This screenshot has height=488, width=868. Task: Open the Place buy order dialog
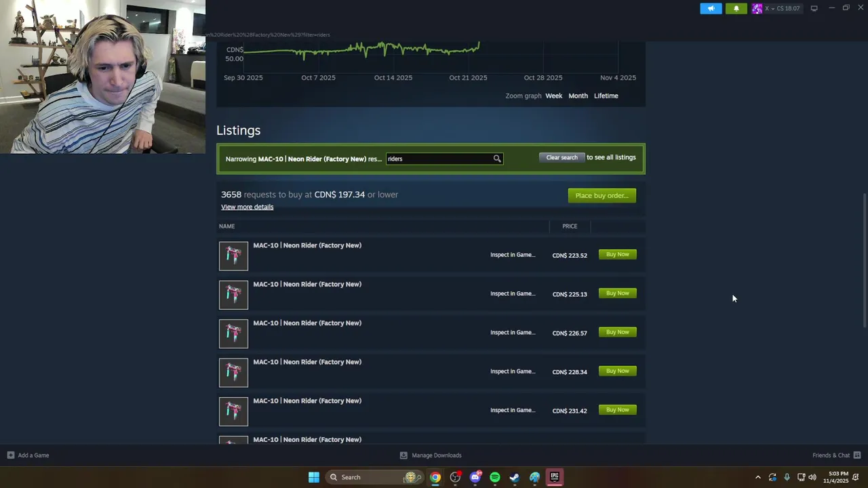pos(601,195)
